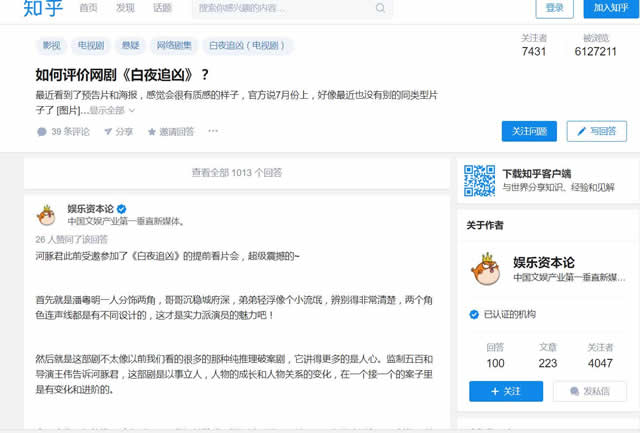Expand question text with 显示全部
This screenshot has height=433, width=640.
pyautogui.click(x=110, y=110)
